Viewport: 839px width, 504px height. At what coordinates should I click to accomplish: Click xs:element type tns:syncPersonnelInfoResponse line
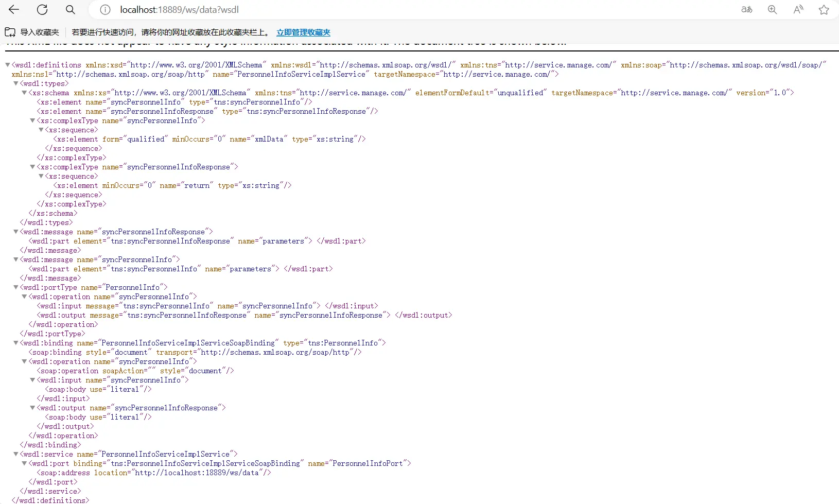point(207,111)
